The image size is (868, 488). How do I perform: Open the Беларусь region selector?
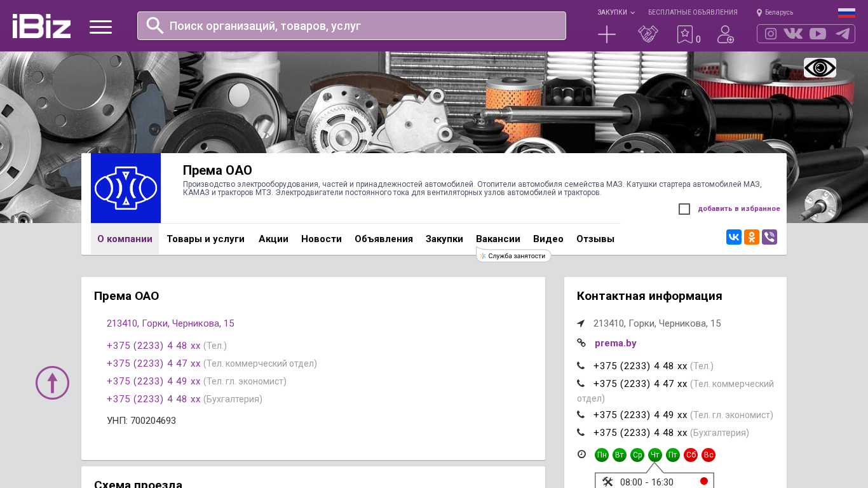pos(775,12)
